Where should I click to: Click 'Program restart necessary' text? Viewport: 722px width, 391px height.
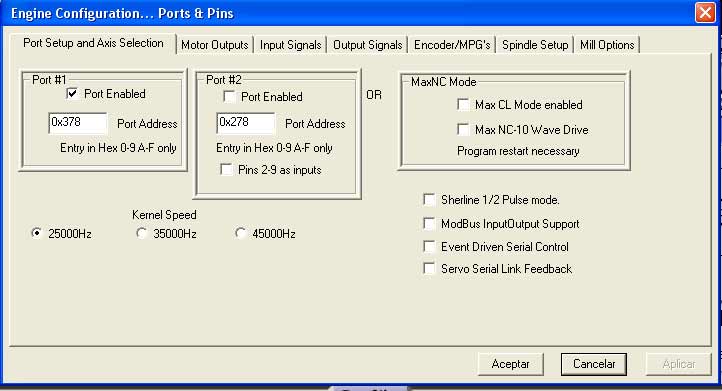coord(518,151)
